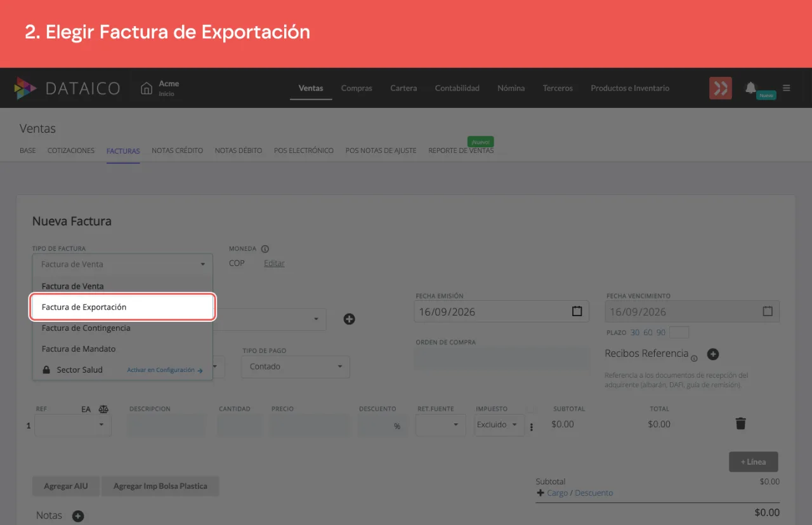Click the Cantidad field in line 1
Screen dimensions: 812x525
point(240,425)
